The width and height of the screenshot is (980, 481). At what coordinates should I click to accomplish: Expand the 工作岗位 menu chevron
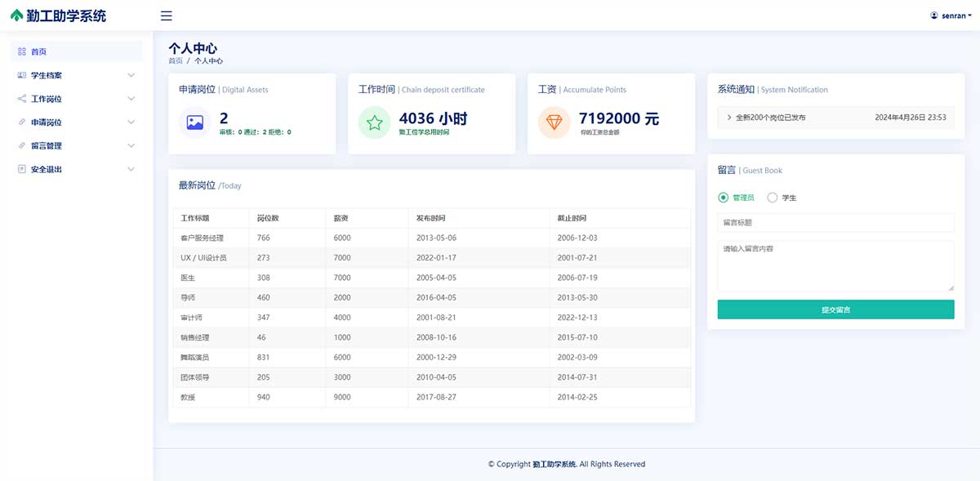(131, 99)
